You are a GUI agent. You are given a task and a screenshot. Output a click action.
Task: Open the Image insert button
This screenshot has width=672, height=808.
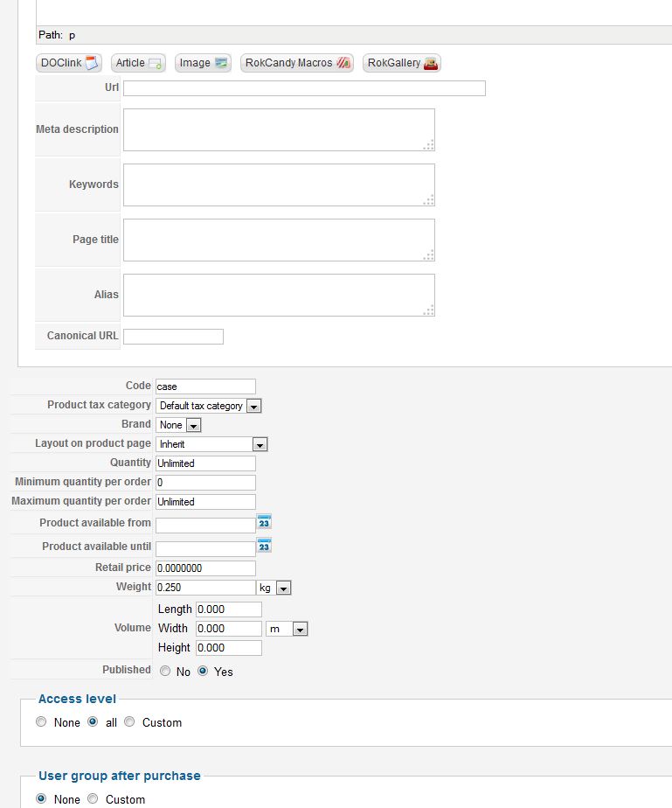(203, 63)
